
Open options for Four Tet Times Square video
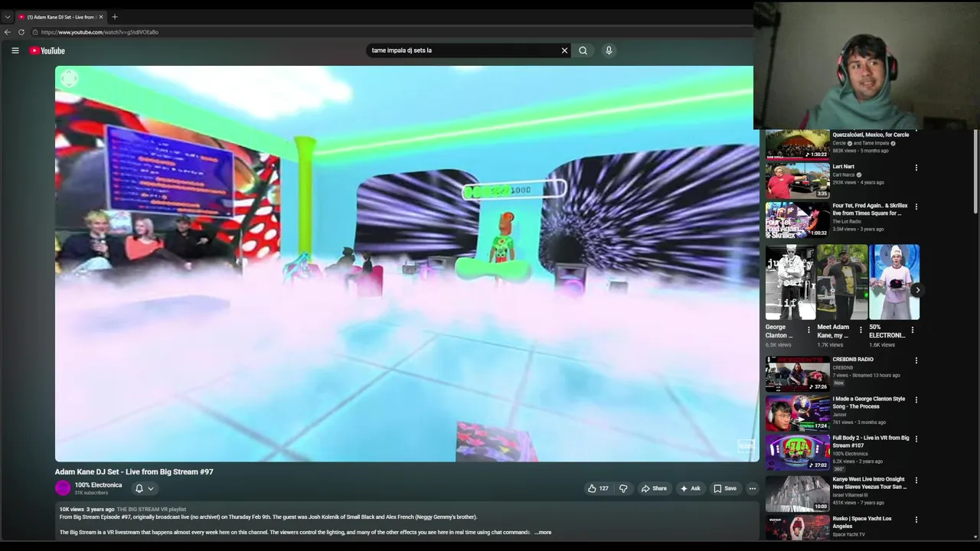click(x=916, y=207)
